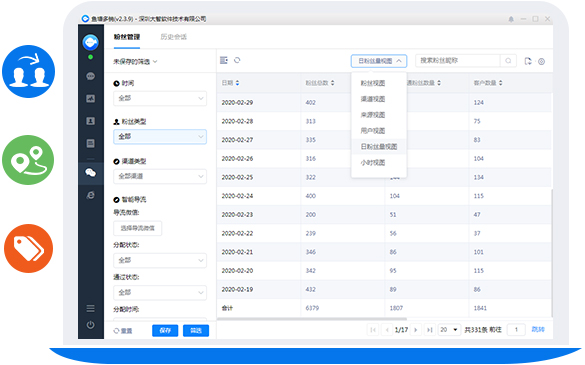Screen dimensions: 585x365
Task: Click customer count cell 124
Action: coord(479,103)
